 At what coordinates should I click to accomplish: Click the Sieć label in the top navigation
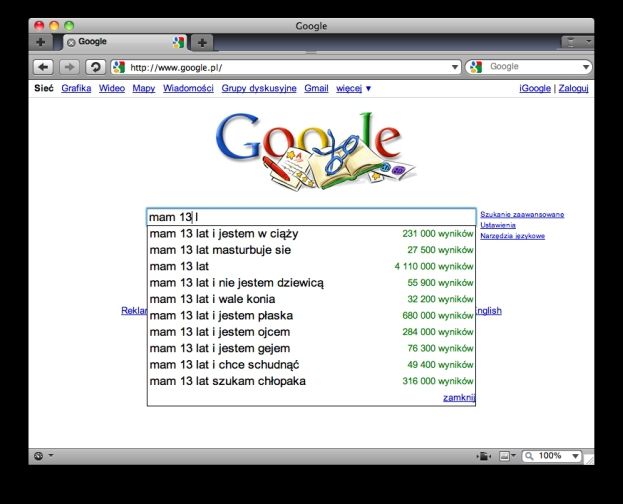(x=44, y=88)
